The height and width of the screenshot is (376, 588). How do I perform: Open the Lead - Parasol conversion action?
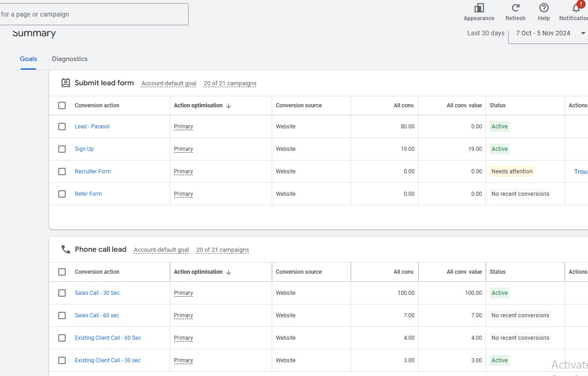(x=92, y=127)
